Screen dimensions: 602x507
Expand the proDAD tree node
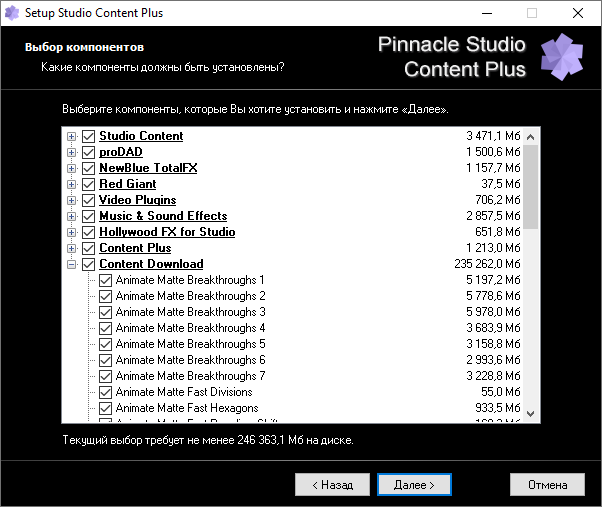coord(71,152)
